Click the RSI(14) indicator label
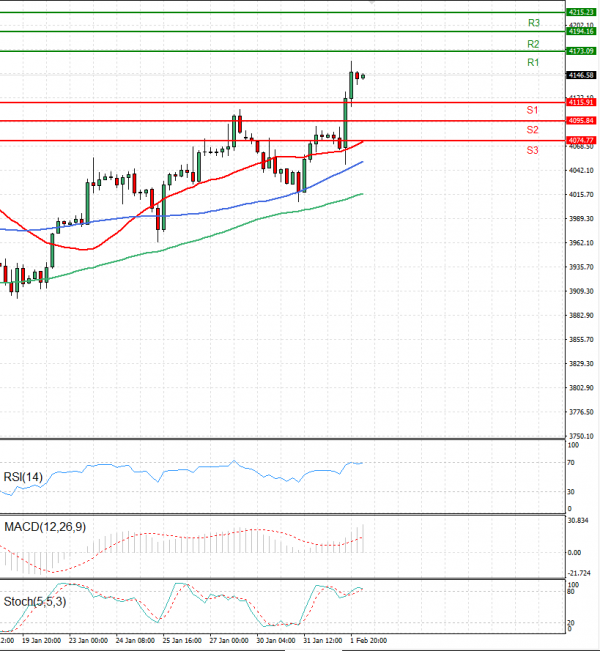Viewport: 600px width, 651px height. coord(23,477)
